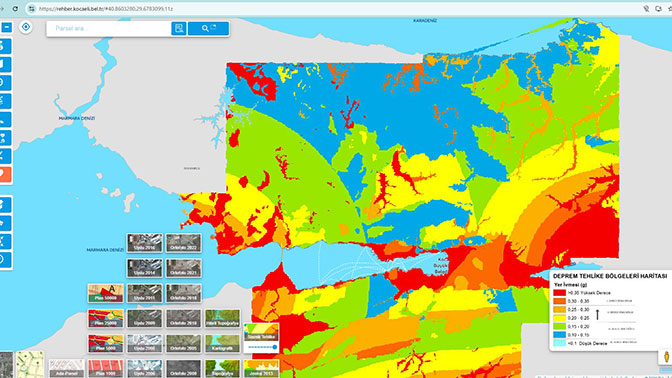Focus the 'Parsel ara' search field

[x=109, y=28]
